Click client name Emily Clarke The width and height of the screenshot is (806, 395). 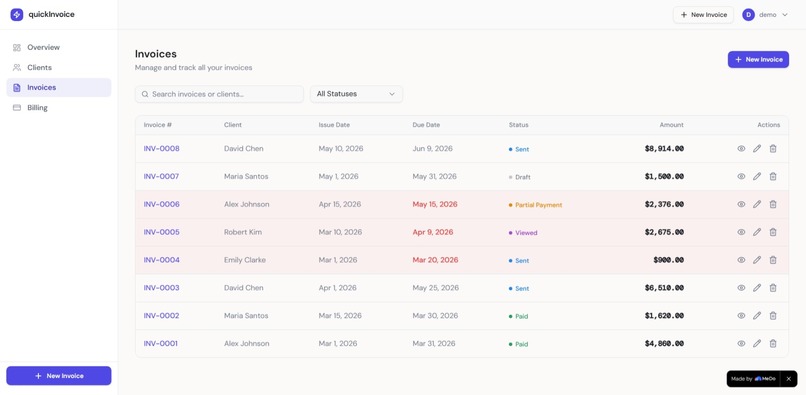245,260
